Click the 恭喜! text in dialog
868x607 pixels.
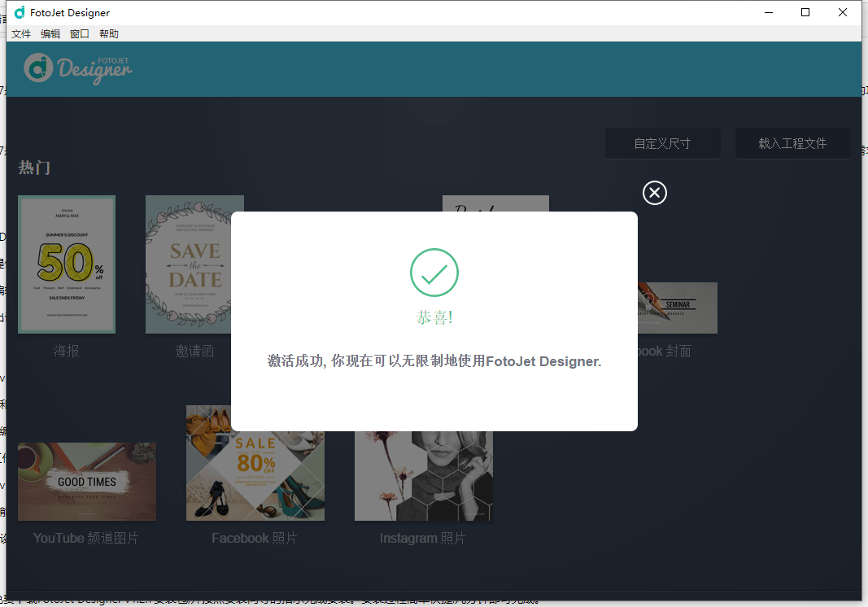pyautogui.click(x=434, y=317)
